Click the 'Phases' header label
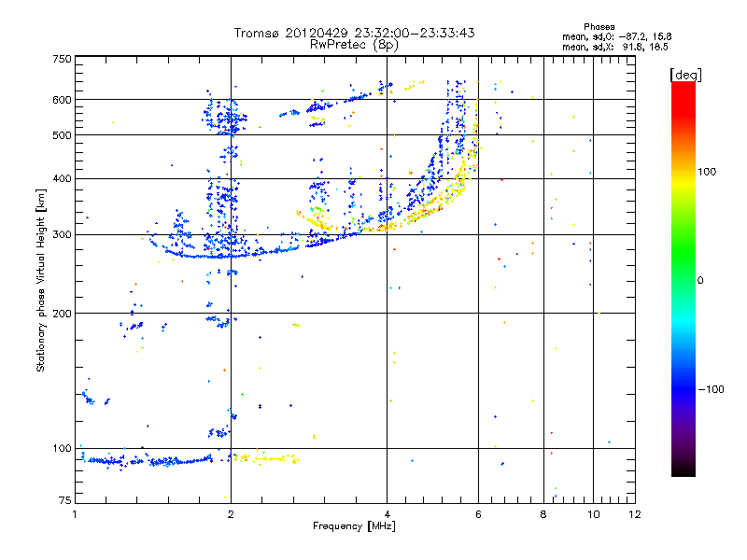This screenshot has width=747, height=560. pos(599,27)
